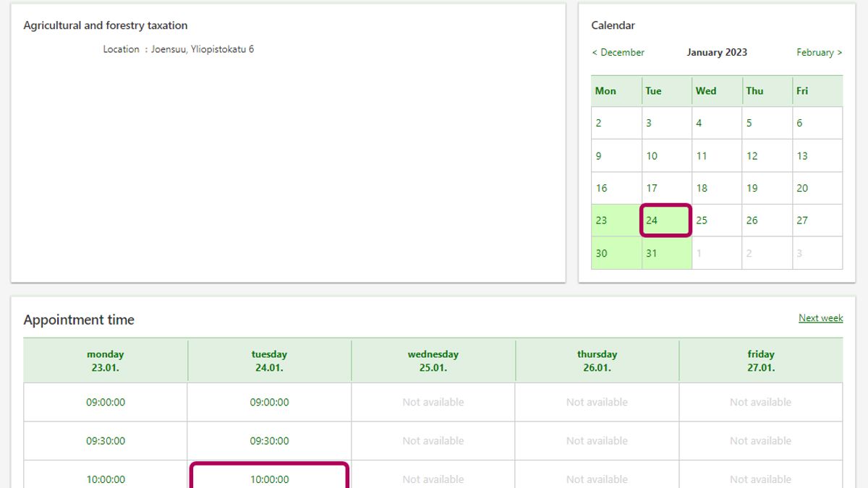The image size is (868, 488).
Task: Choose Tuesday 09:00:00 appointment slot
Action: [x=269, y=402]
